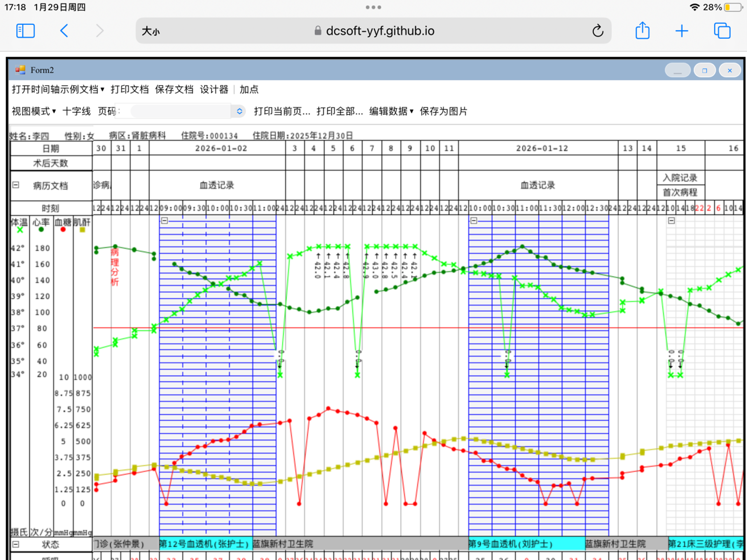747x560 pixels.
Task: Open the 入院记录 document entry
Action: (x=680, y=178)
